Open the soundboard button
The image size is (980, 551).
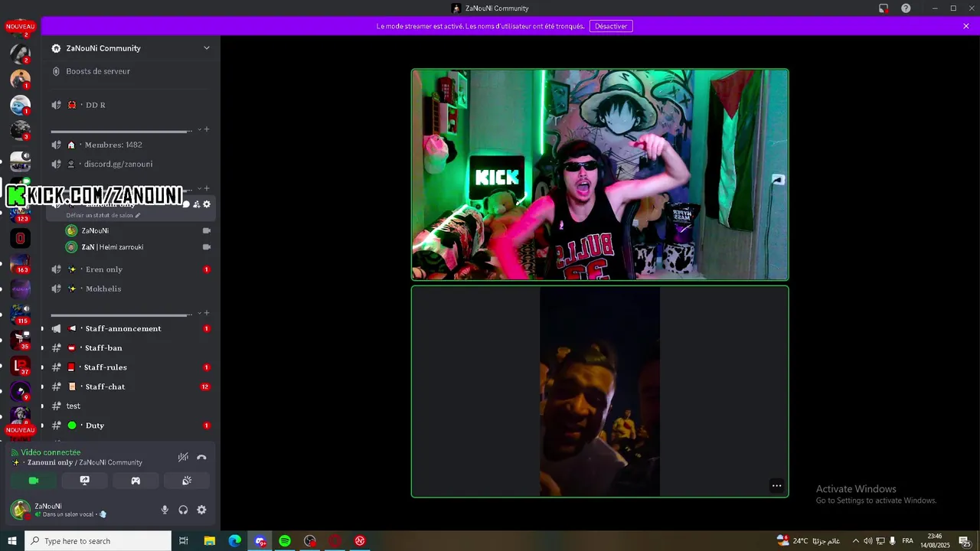pos(187,481)
